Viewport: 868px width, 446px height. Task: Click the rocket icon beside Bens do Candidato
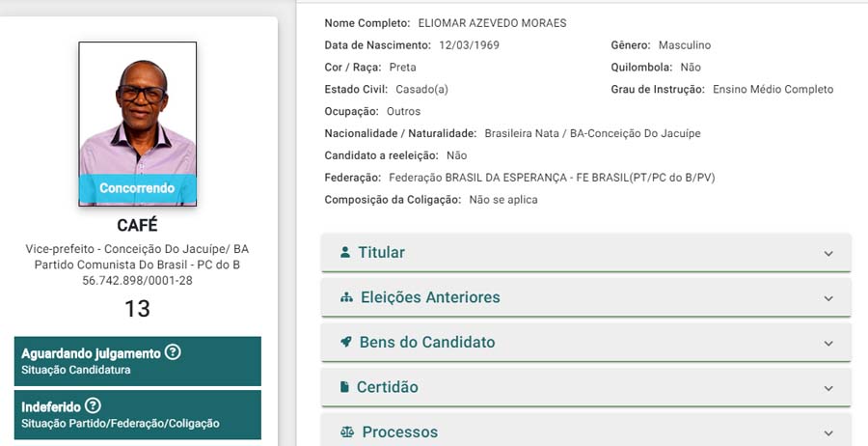click(x=346, y=342)
